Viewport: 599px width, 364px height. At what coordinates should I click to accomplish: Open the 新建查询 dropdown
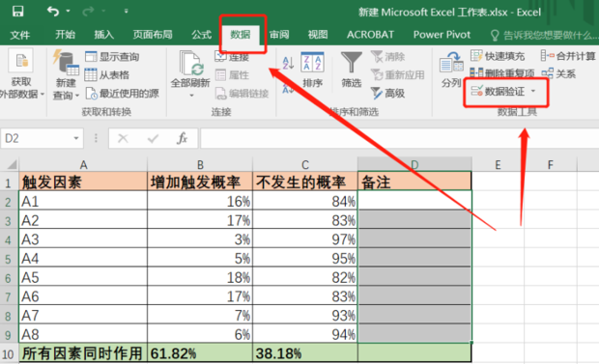coord(66,75)
